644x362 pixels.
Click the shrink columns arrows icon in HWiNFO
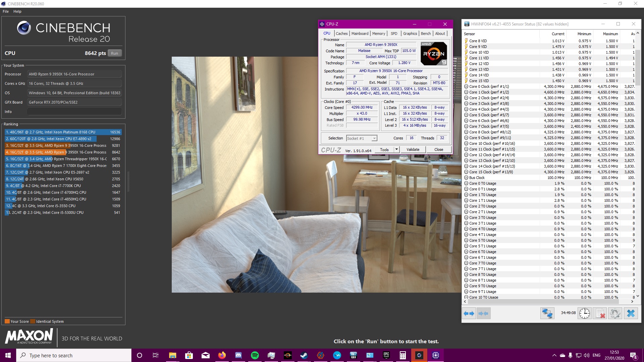tap(483, 313)
